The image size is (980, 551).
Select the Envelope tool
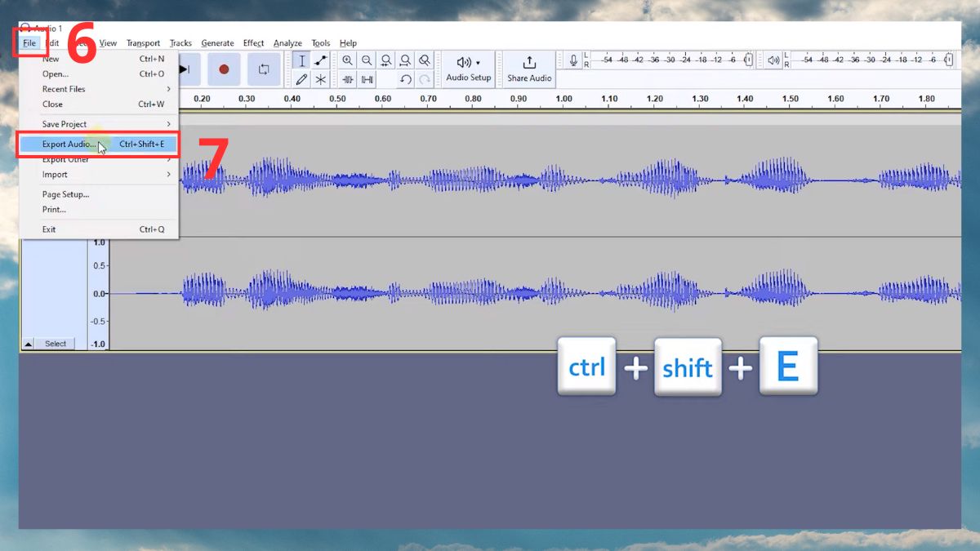tap(321, 61)
